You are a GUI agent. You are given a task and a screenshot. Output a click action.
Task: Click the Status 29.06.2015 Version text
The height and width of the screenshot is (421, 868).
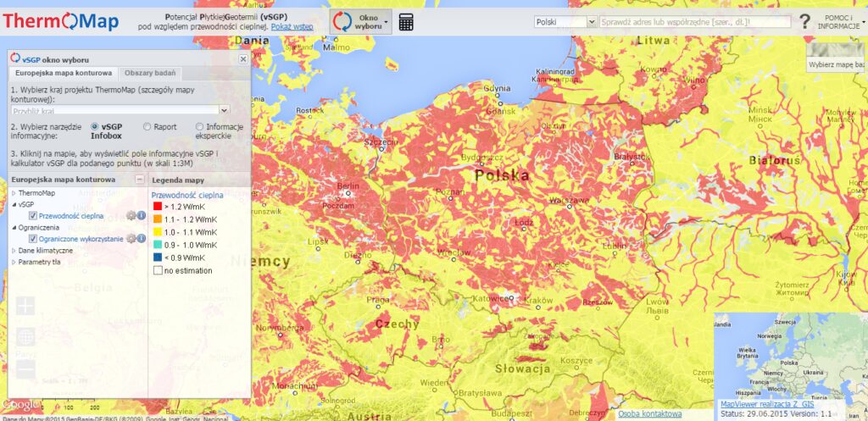click(776, 413)
